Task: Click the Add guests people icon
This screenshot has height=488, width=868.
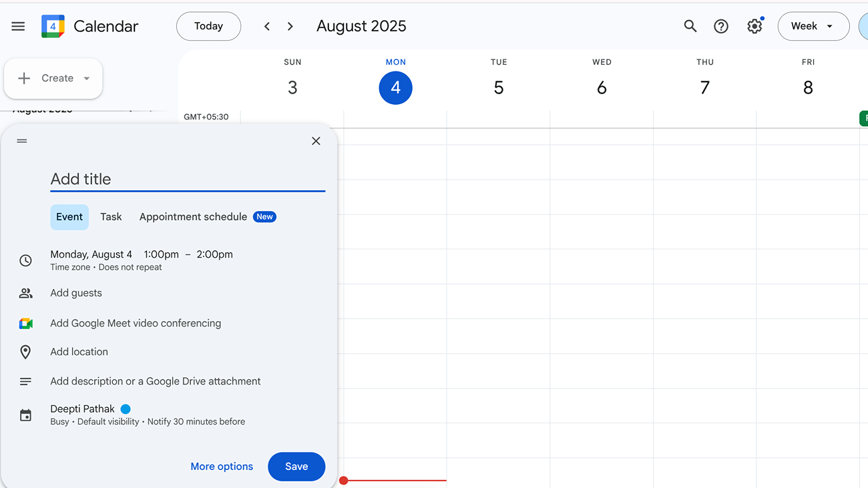Action: (25, 292)
